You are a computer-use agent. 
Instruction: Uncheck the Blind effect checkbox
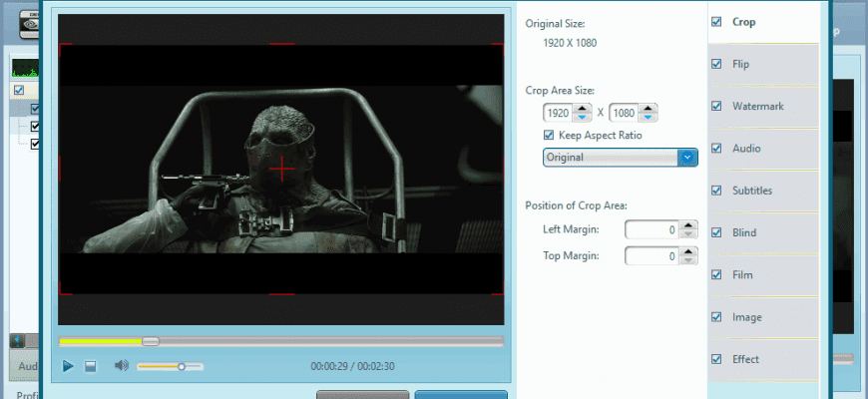tap(716, 232)
